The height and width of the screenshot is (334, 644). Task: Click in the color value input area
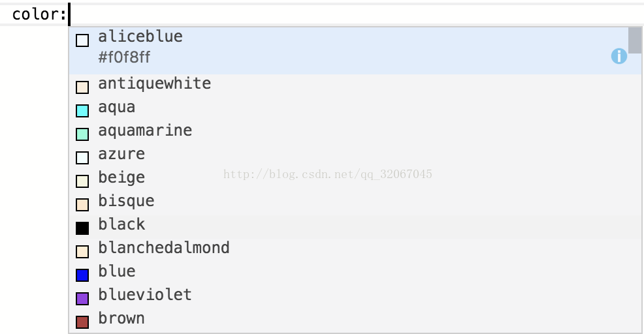[357, 14]
